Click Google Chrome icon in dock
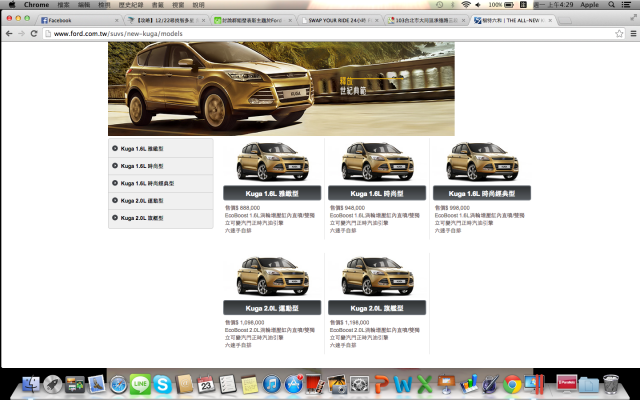The width and height of the screenshot is (640, 400). [512, 384]
